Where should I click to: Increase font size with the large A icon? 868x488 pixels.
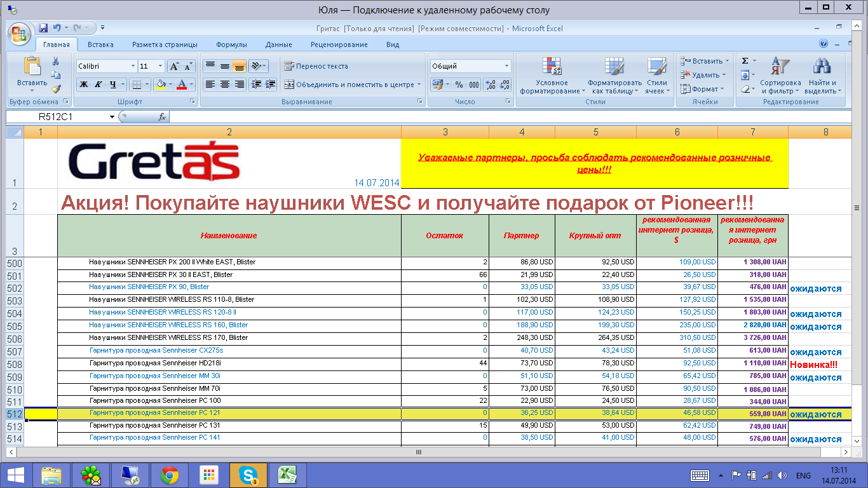click(174, 66)
